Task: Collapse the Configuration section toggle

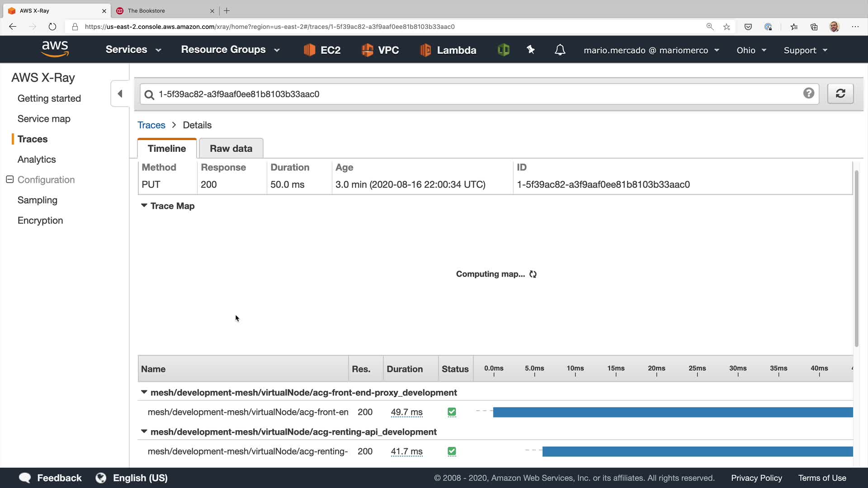Action: point(9,179)
